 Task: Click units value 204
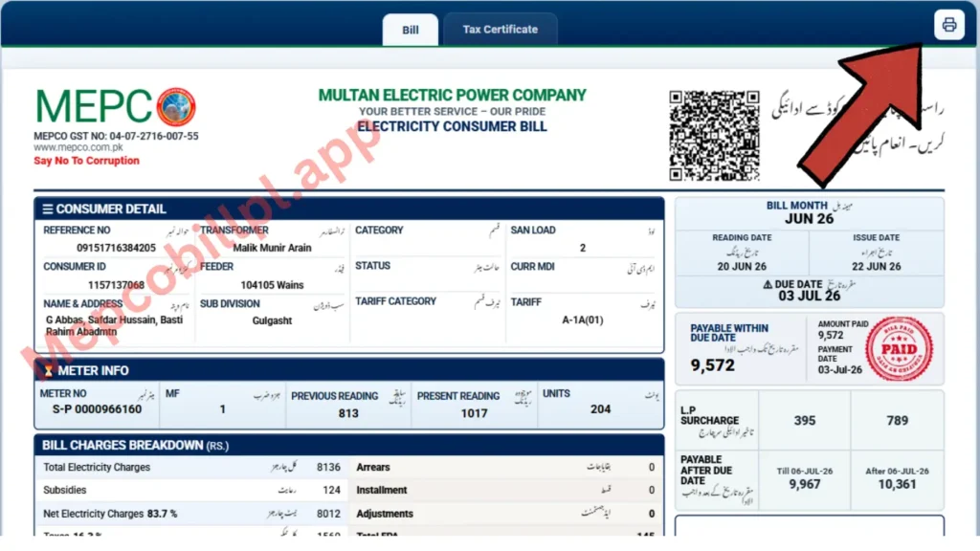tap(601, 409)
